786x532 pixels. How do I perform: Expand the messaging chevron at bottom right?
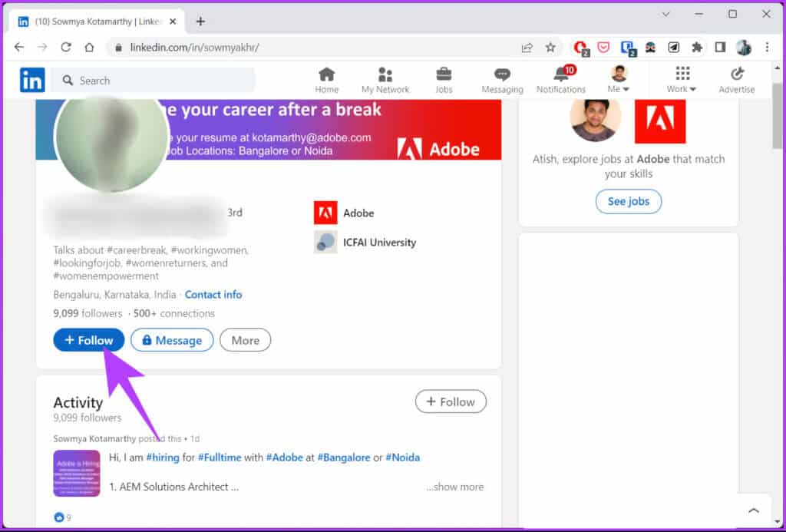pos(754,511)
